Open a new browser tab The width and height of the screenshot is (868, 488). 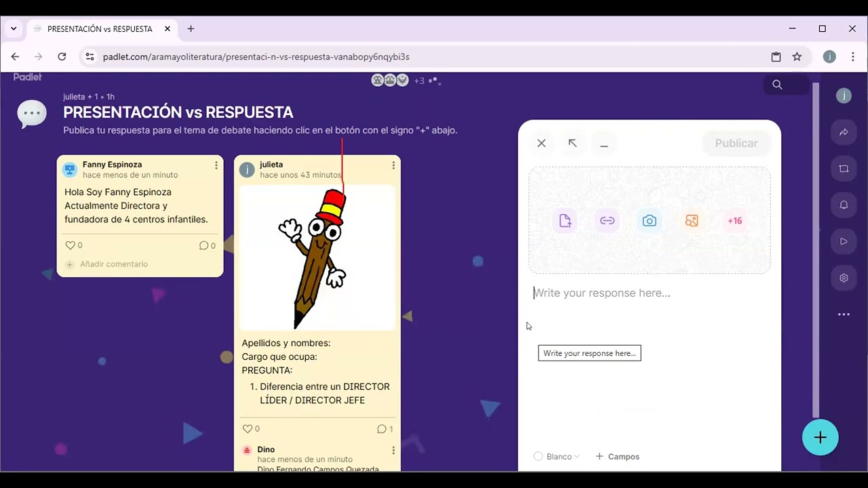point(191,28)
